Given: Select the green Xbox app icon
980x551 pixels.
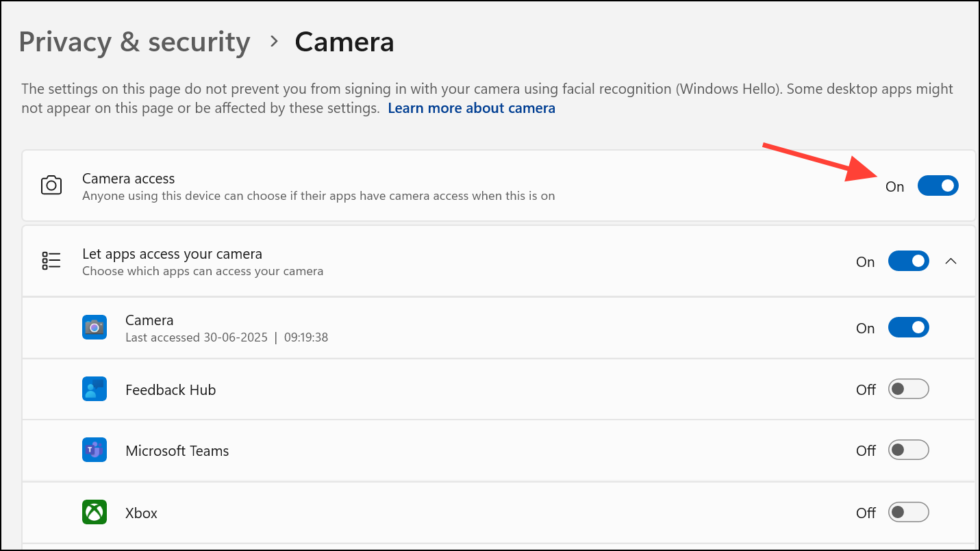Looking at the screenshot, I should [x=94, y=512].
